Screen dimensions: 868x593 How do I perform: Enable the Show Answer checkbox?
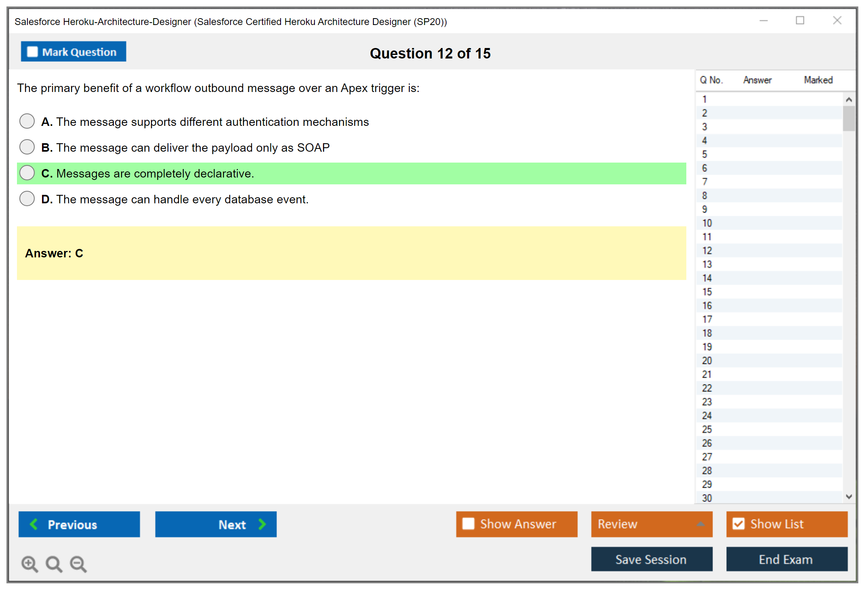(x=468, y=524)
